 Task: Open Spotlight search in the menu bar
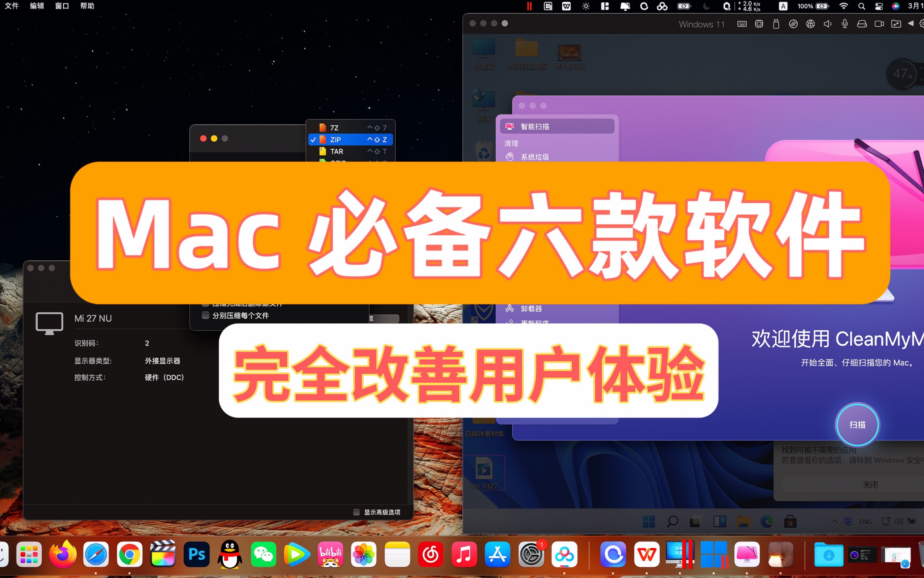861,6
